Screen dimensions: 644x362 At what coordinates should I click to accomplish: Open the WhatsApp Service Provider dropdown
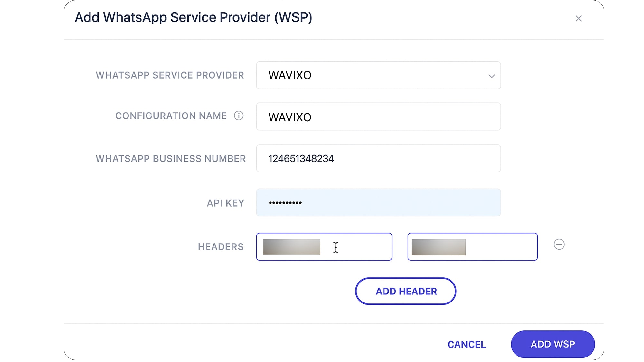point(378,75)
